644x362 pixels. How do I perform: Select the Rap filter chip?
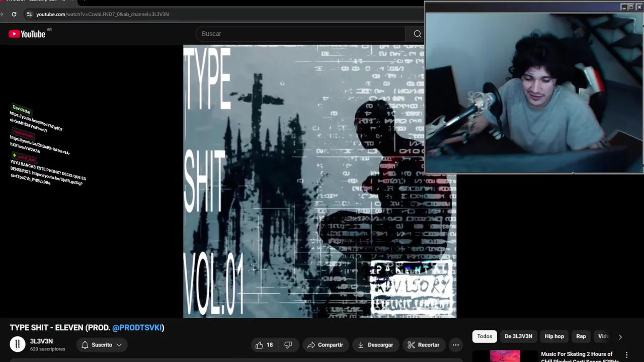581,336
